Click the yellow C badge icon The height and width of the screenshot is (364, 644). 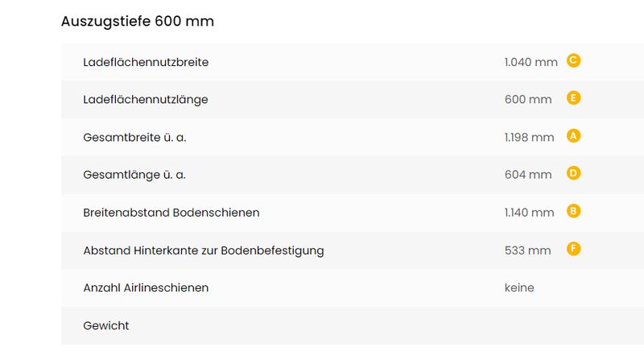pyautogui.click(x=573, y=60)
